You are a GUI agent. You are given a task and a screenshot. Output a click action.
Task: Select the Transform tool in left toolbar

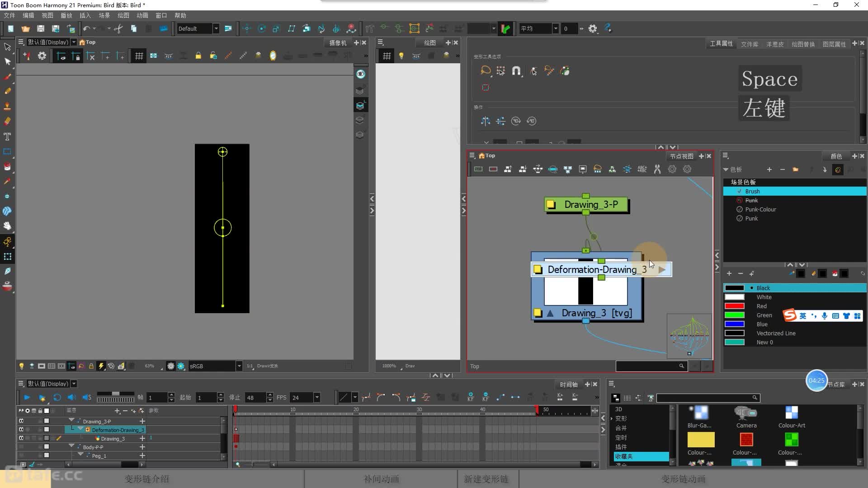click(x=7, y=47)
